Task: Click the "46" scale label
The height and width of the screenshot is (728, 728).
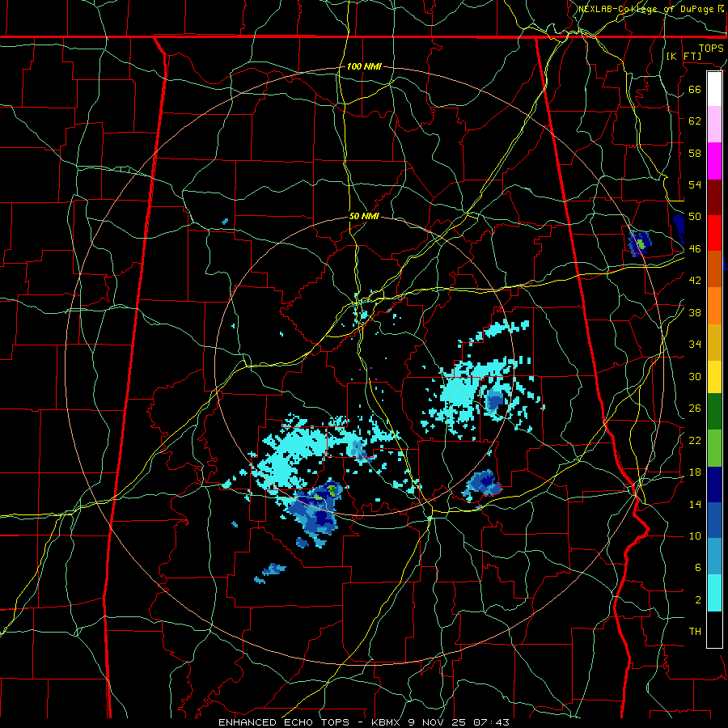Action: [695, 248]
